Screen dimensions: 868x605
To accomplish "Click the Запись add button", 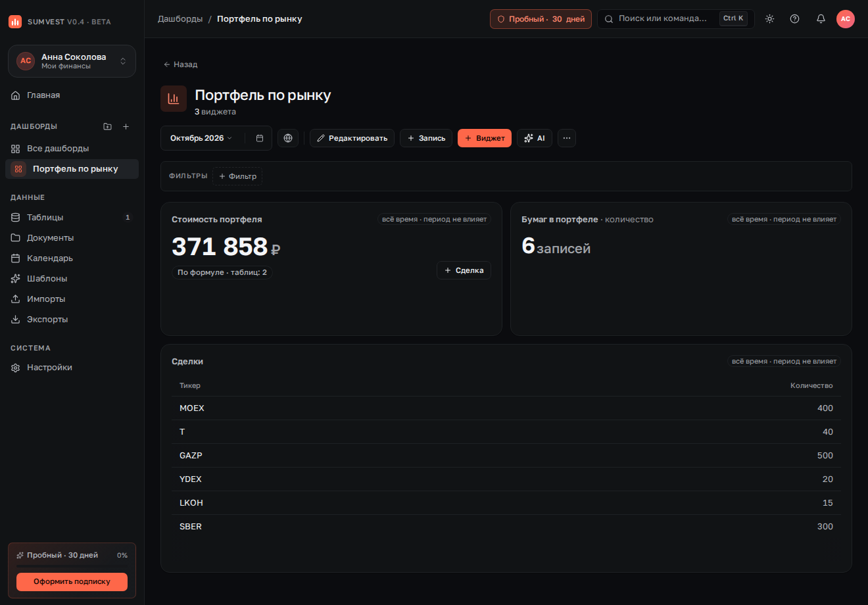I will 426,138.
